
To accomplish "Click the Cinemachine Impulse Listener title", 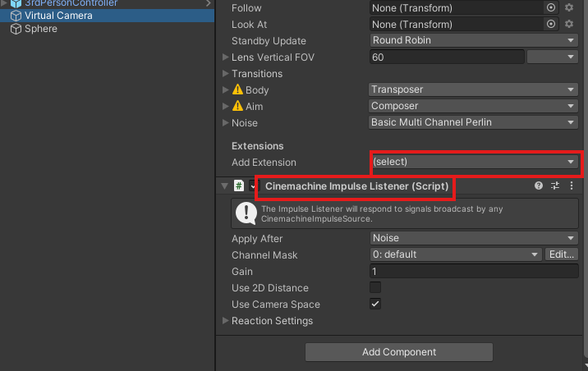I will (356, 186).
